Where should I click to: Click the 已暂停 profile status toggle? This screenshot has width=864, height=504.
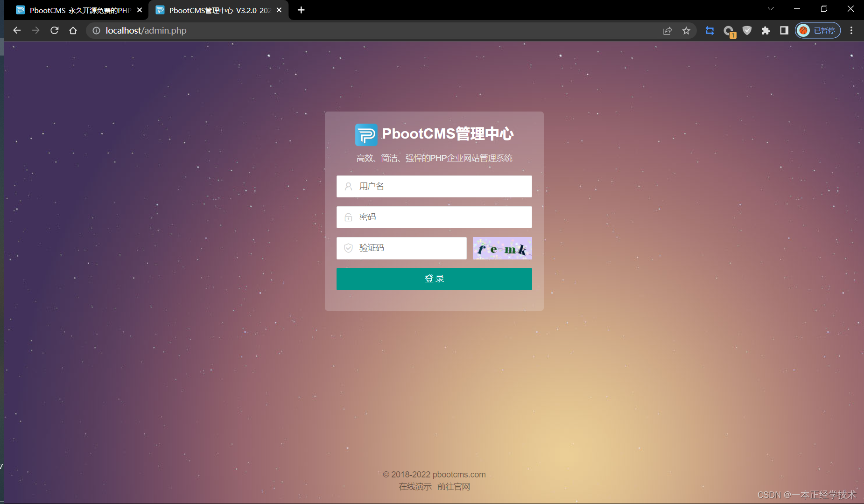818,30
